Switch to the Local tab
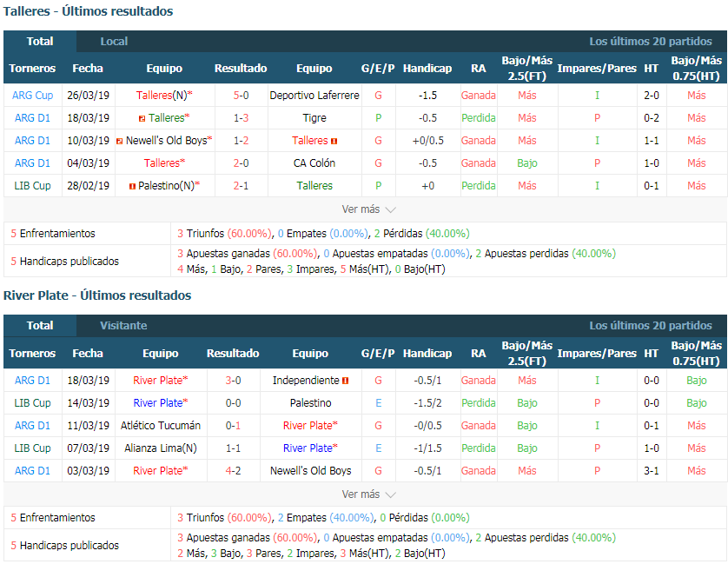The height and width of the screenshot is (564, 728). pos(114,42)
